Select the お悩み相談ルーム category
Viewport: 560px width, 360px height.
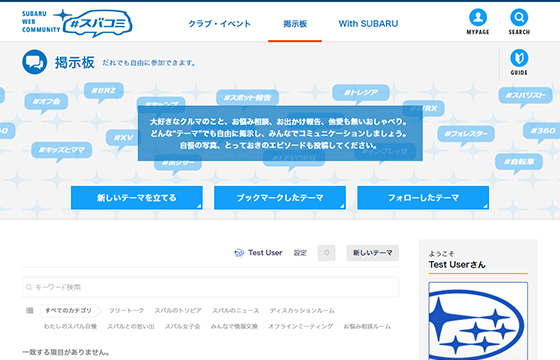point(367,326)
